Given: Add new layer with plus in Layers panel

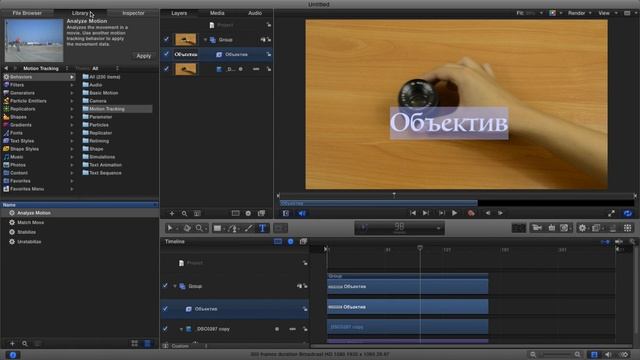Looking at the screenshot, I should [172, 213].
